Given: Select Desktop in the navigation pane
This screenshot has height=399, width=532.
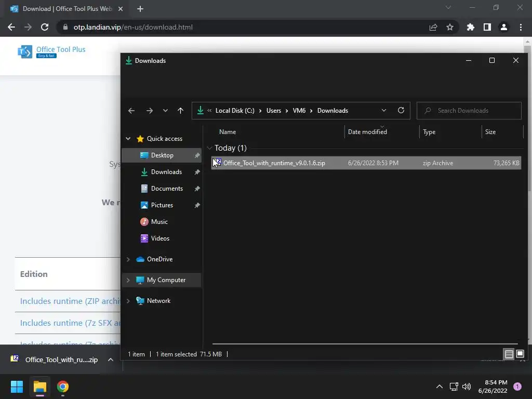Looking at the screenshot, I should 162,155.
